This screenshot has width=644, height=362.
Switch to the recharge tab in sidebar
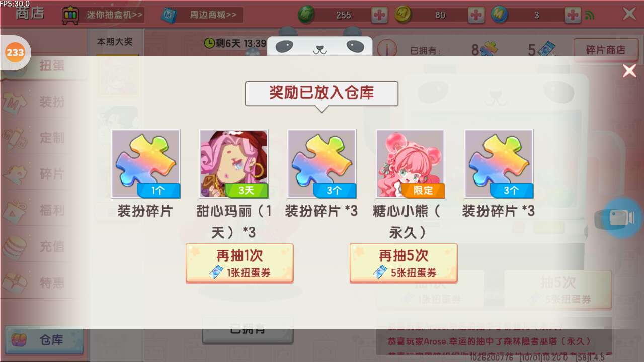[x=44, y=246]
